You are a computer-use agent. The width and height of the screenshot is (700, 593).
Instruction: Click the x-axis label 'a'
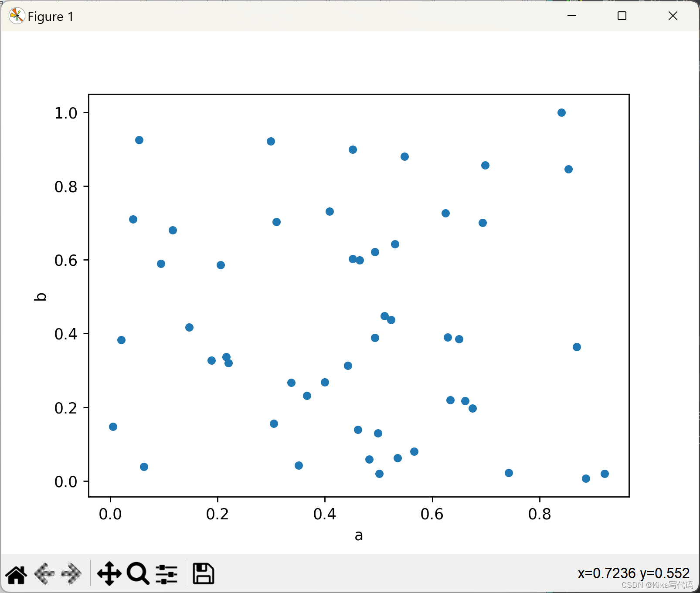(359, 535)
